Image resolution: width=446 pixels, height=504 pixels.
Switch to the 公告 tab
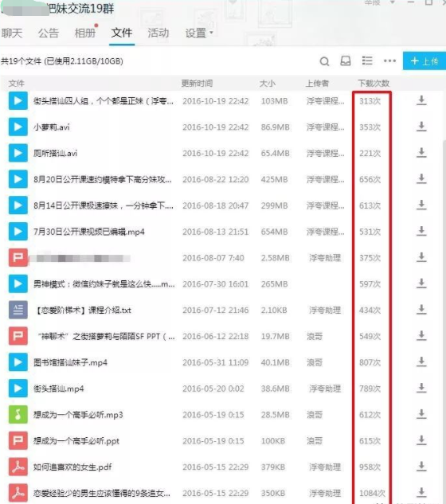[49, 33]
